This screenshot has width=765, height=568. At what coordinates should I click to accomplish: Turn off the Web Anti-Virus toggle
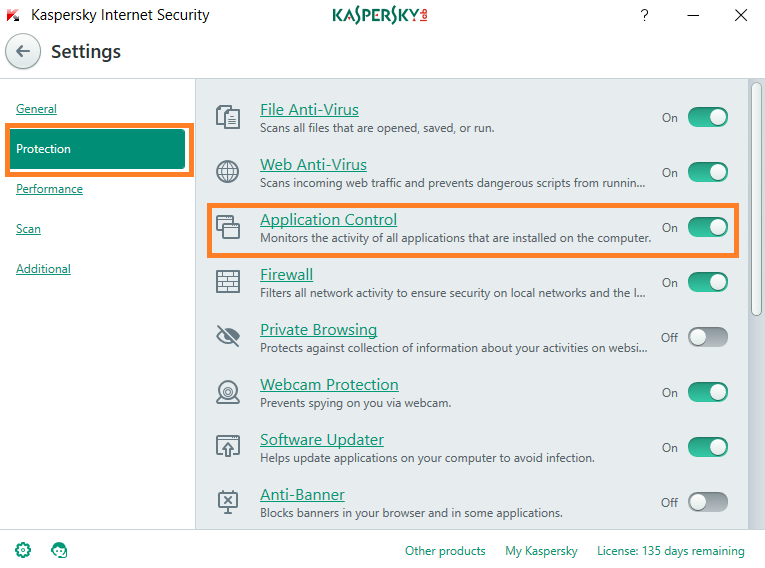click(707, 172)
